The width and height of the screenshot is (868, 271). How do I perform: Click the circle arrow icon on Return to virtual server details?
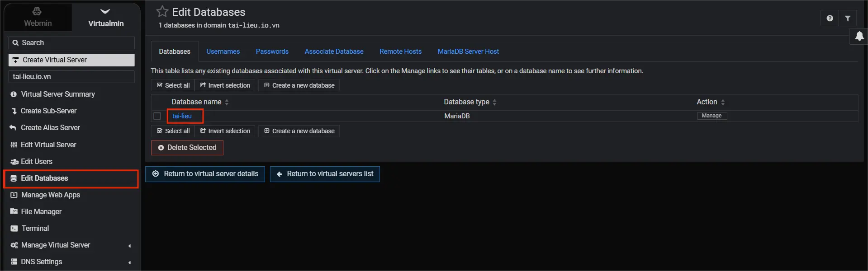tap(156, 174)
